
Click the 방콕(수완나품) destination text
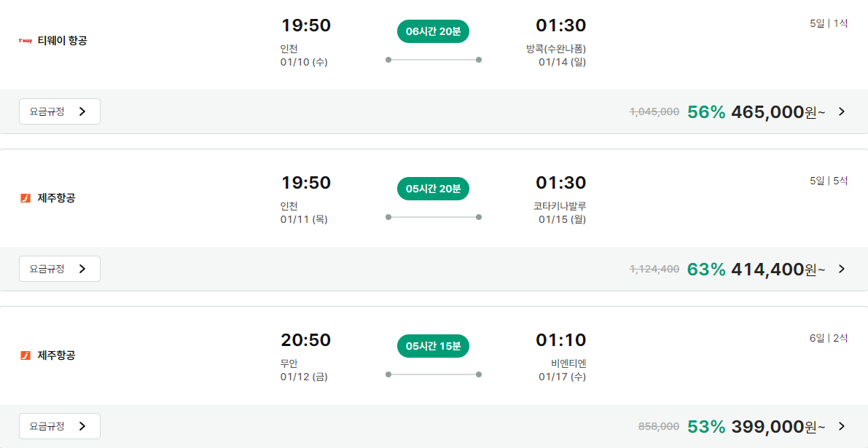[x=555, y=49]
